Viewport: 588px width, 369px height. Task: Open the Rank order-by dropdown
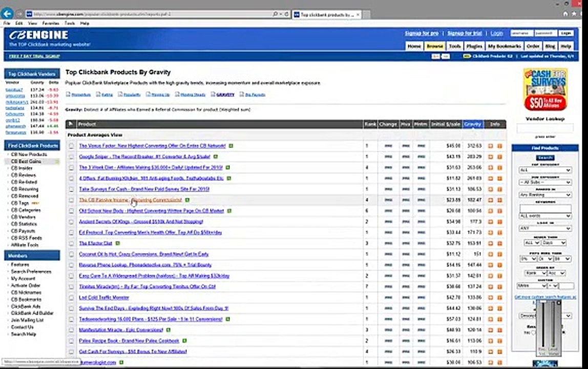536,273
